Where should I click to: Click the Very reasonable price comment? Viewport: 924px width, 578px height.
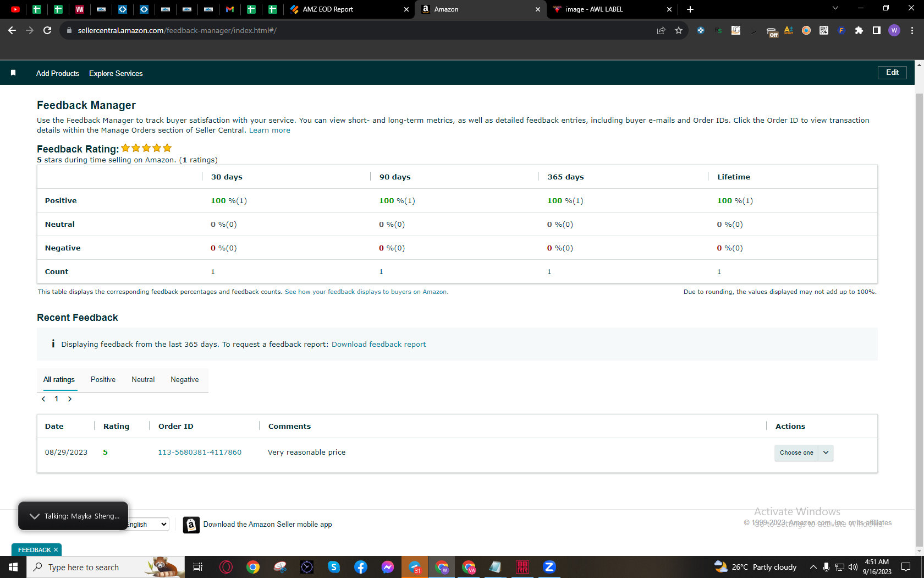307,452
